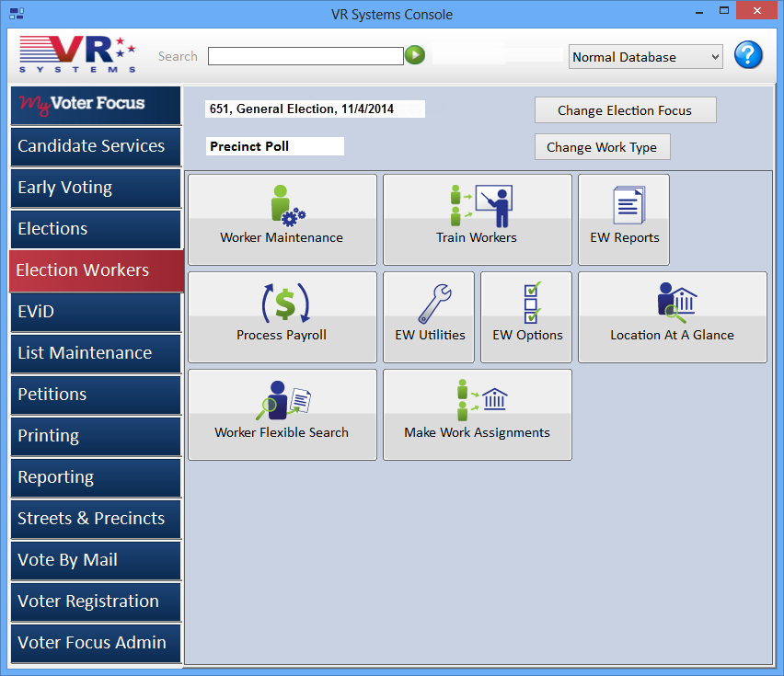Click Change Work Type button
Screen dimensions: 784x676
click(x=602, y=147)
